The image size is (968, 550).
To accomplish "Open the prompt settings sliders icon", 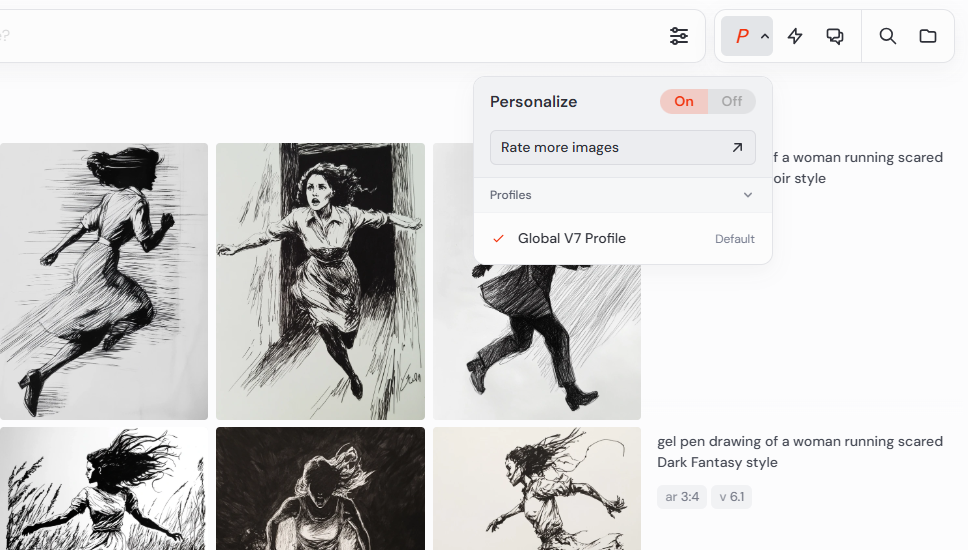I will tap(679, 36).
